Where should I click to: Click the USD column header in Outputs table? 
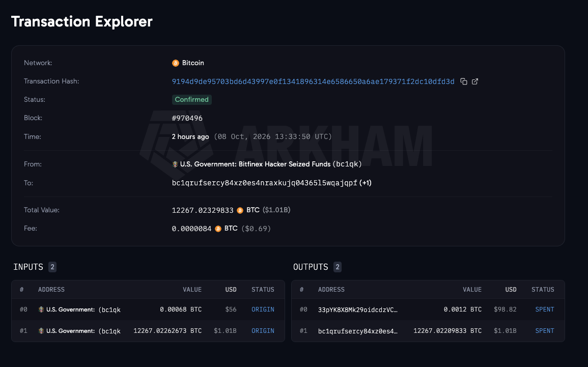[511, 290]
